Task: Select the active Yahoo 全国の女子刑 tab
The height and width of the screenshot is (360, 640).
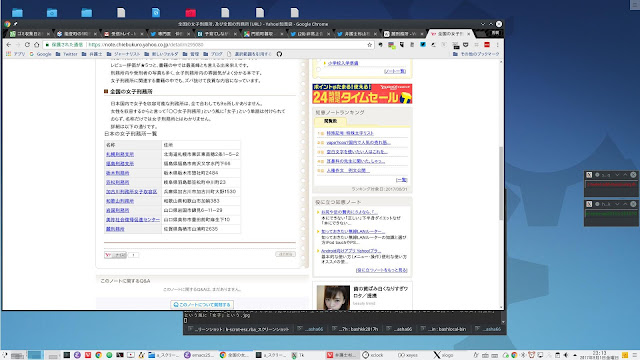Action: (450, 34)
